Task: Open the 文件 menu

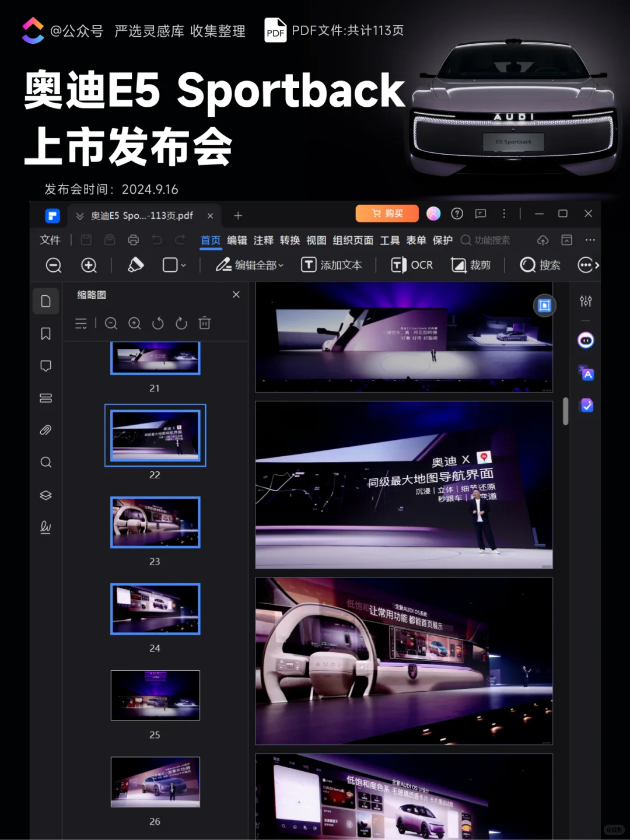Action: [x=50, y=240]
